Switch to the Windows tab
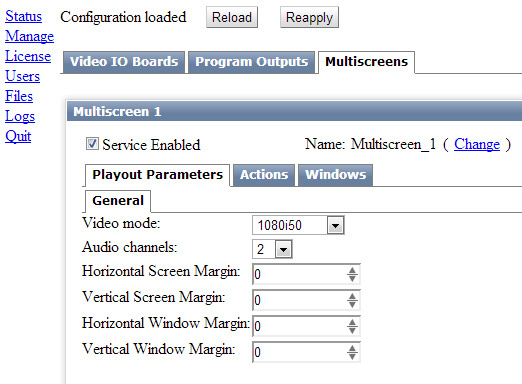 (x=335, y=175)
